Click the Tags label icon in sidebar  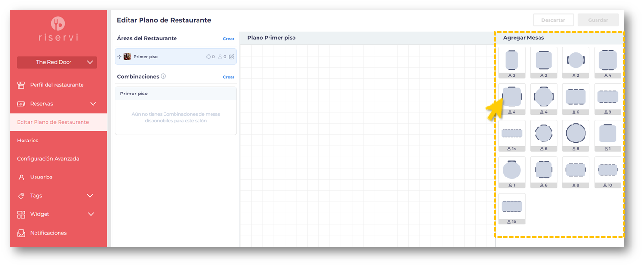click(21, 196)
